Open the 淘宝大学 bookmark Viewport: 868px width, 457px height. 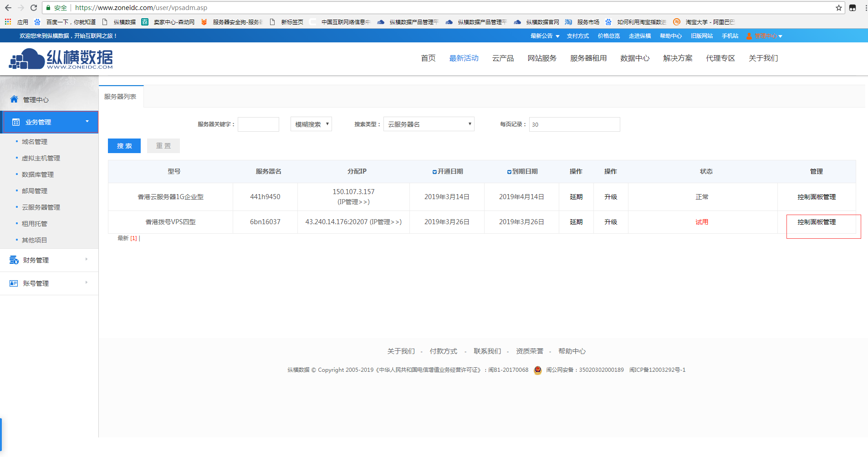click(704, 22)
